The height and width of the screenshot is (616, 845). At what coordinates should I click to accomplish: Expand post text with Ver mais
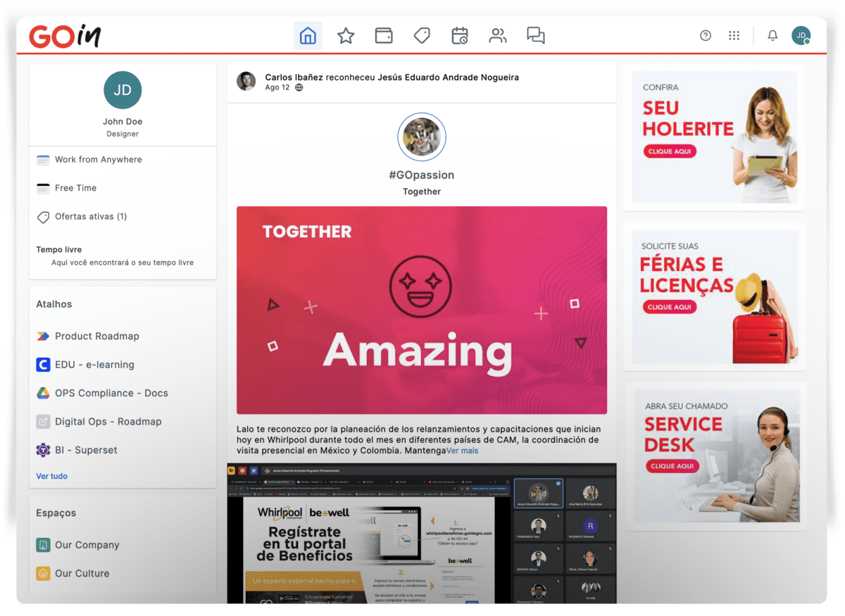[x=462, y=451]
